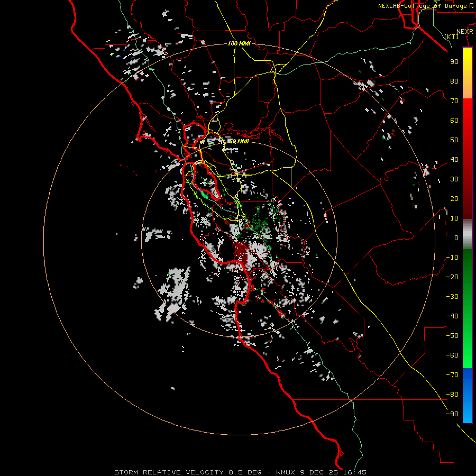Click "STORM RELATIVE VELOCITY" in the footer caption
Image resolution: width=476 pixels, height=476 pixels.
(169, 472)
